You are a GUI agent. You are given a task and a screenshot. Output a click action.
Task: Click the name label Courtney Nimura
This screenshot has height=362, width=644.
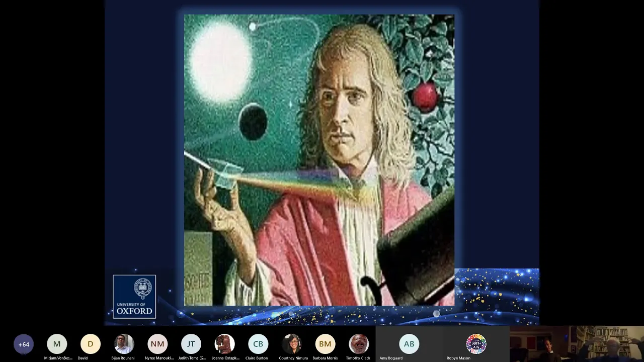pos(293,358)
